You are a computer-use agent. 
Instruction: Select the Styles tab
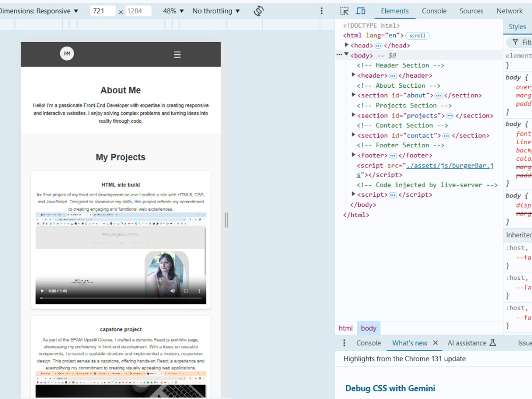tap(517, 27)
